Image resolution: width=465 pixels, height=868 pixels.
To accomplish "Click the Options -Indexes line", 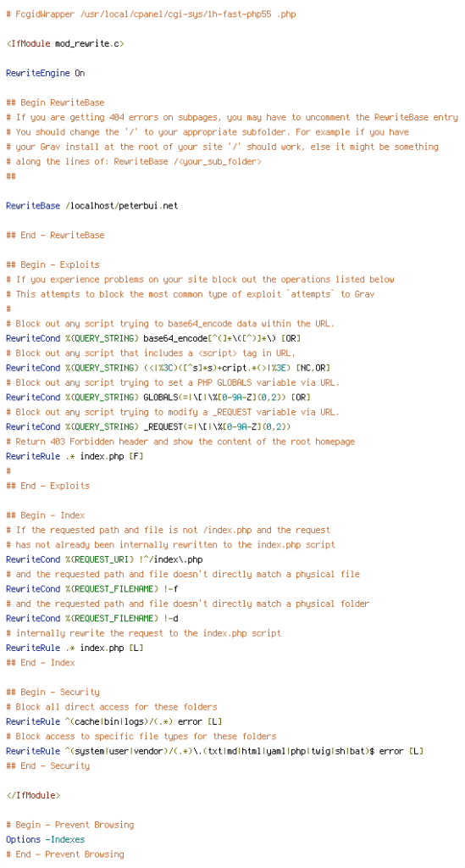I will 46,840.
